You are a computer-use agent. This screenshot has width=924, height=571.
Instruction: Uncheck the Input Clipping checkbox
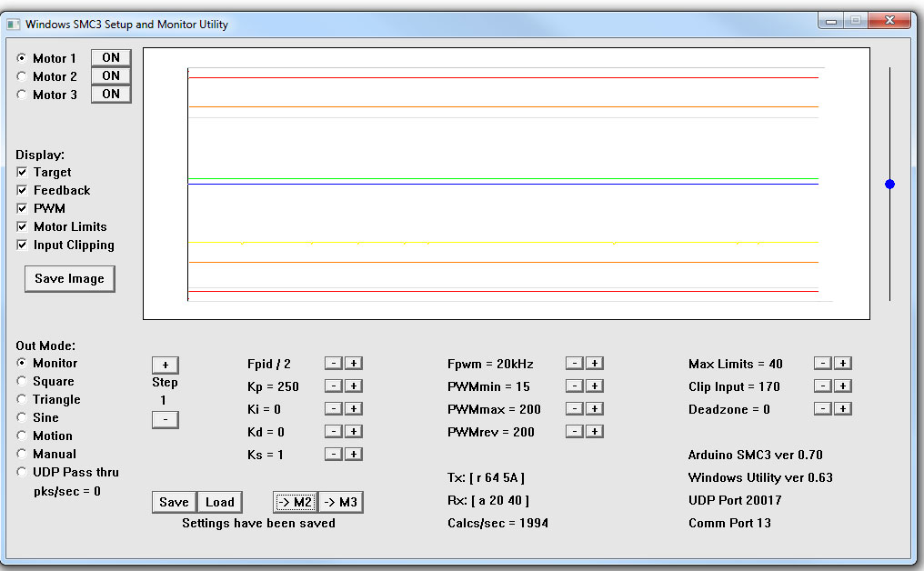coord(22,245)
